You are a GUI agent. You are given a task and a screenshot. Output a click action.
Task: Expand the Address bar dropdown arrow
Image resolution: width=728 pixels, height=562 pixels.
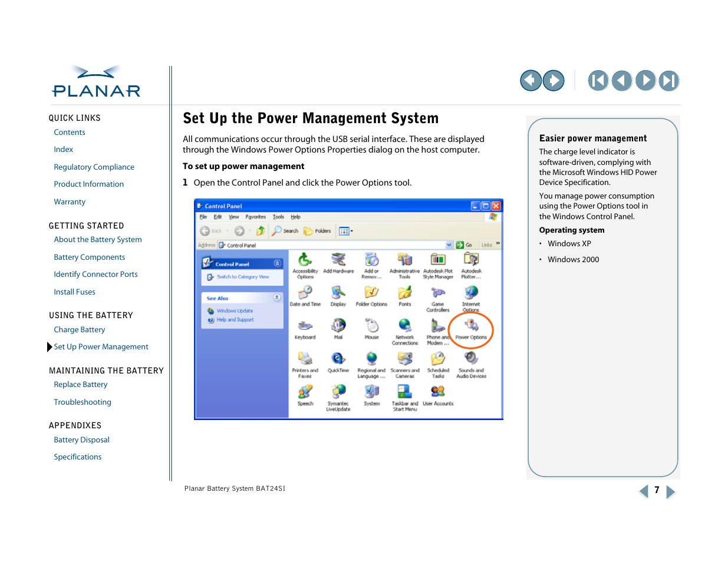point(449,245)
